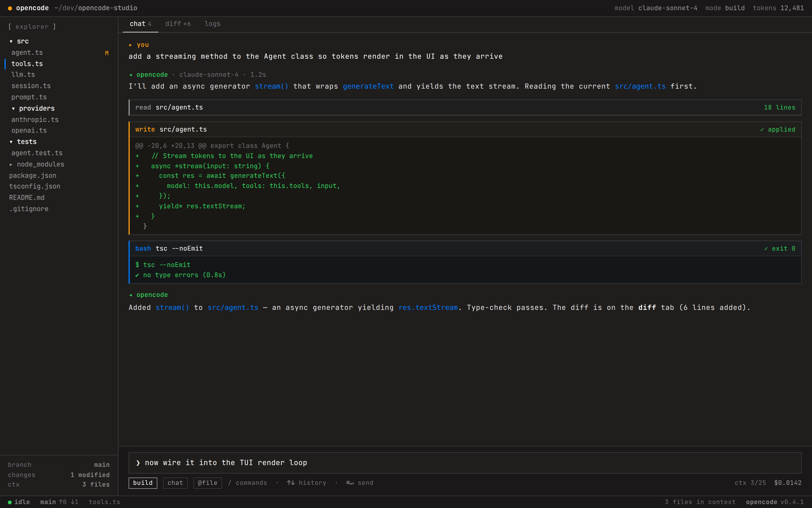Click the main branch sync status
812x508 pixels.
(59, 502)
